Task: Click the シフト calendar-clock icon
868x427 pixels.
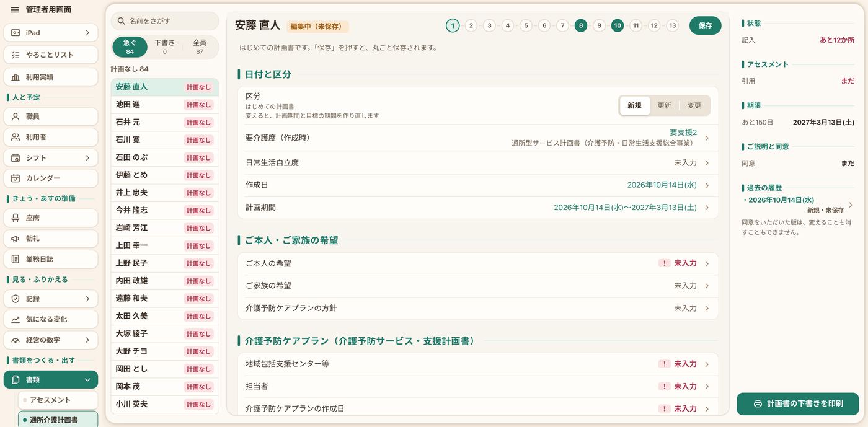Action: click(15, 158)
